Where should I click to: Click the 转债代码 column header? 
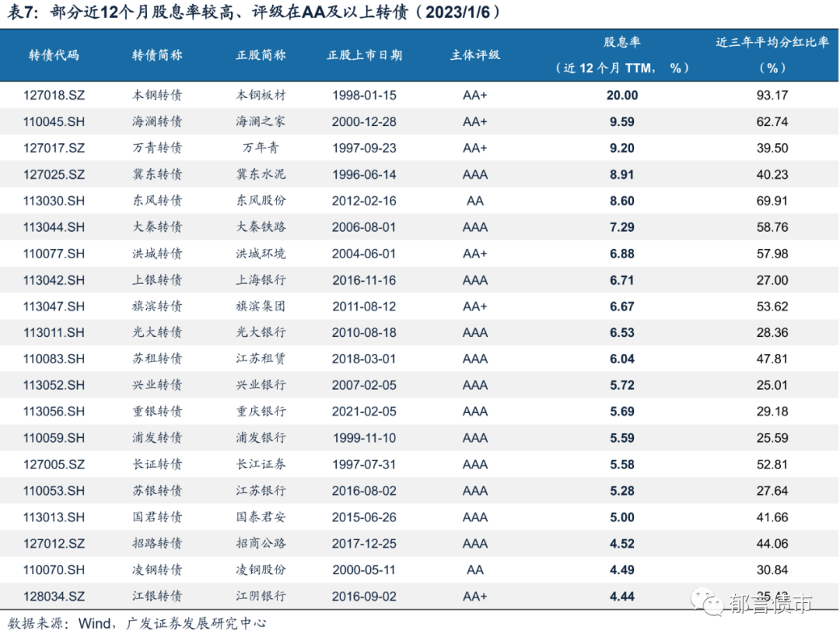click(x=54, y=55)
